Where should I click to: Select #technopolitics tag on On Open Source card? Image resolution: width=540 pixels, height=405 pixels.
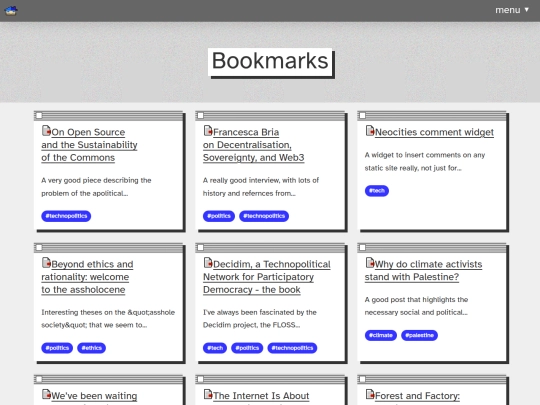(66, 216)
